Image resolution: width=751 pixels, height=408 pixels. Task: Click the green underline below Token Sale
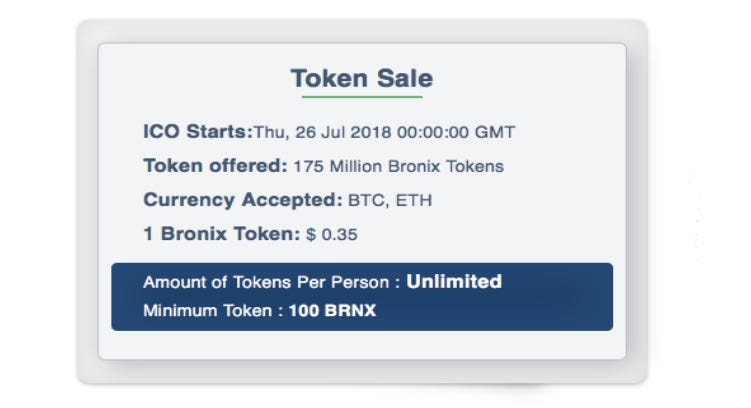[361, 97]
